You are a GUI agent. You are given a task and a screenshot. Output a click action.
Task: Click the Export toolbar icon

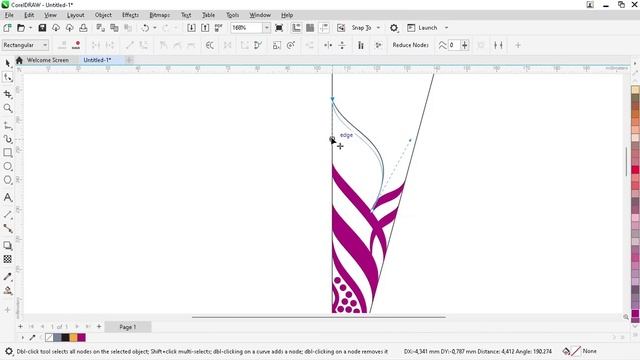click(205, 28)
